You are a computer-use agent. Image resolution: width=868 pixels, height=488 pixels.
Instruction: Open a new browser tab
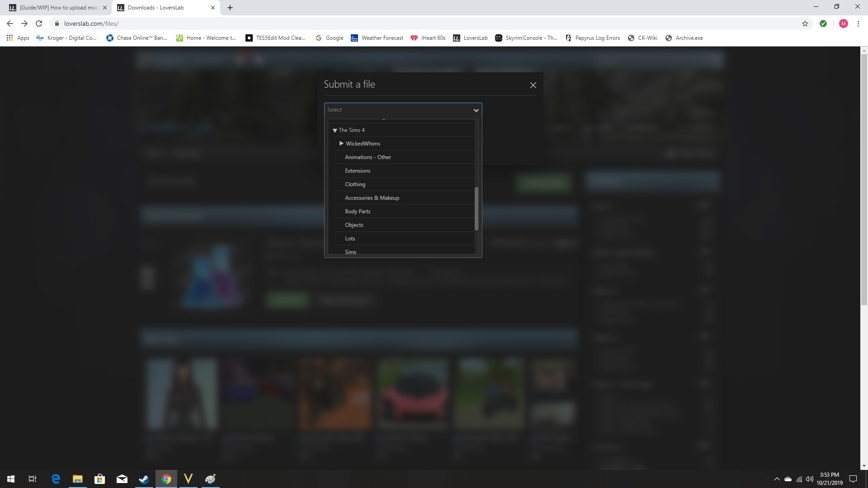pyautogui.click(x=230, y=8)
